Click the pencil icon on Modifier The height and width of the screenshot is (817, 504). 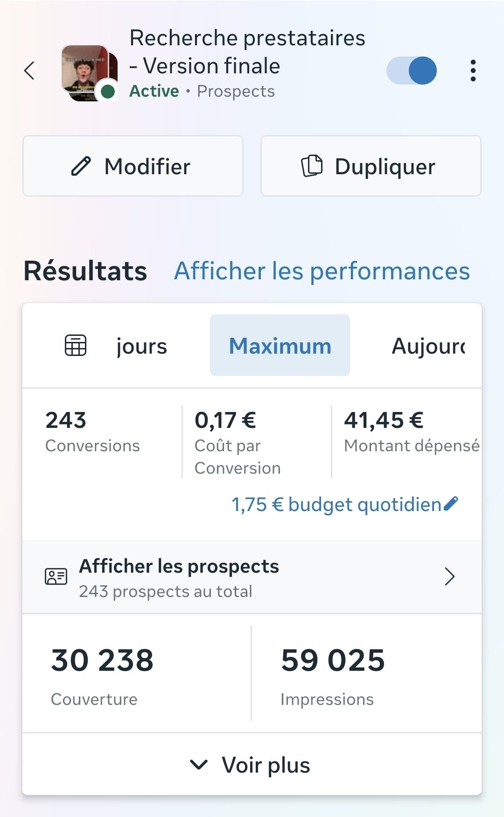(x=81, y=166)
